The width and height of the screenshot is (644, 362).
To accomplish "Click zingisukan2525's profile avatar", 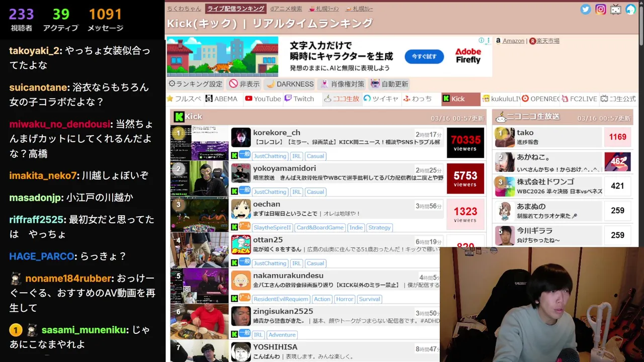I will pyautogui.click(x=241, y=316).
